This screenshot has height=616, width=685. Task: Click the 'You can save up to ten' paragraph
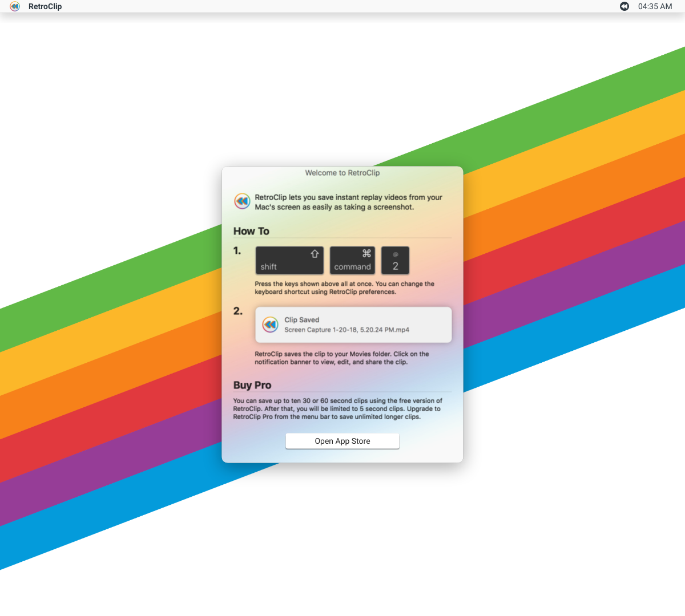(x=338, y=408)
